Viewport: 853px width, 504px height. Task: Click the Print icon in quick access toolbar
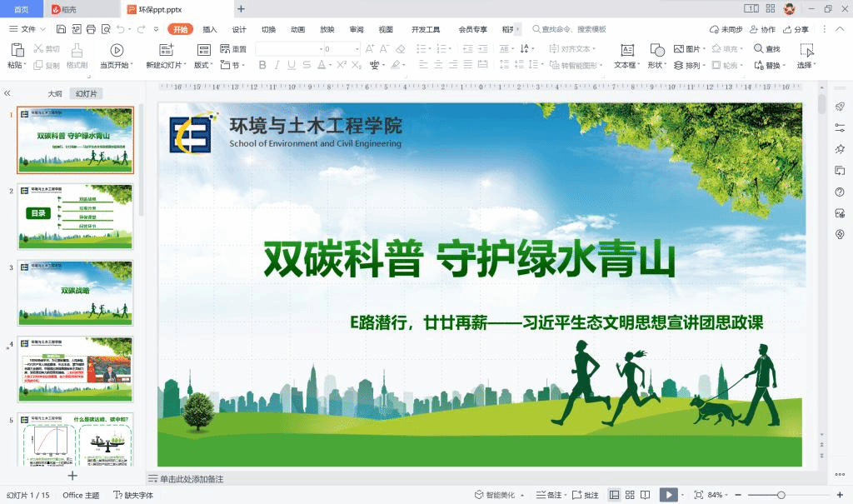91,29
